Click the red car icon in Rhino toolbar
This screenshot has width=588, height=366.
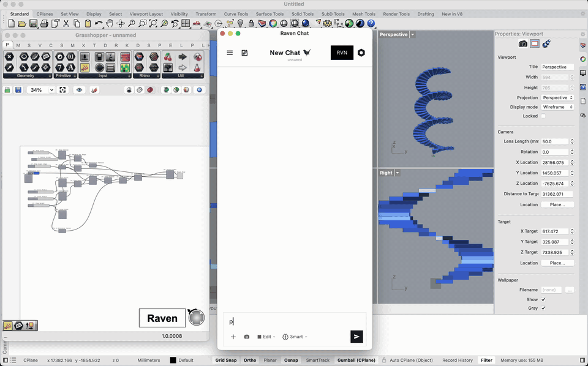[197, 24]
